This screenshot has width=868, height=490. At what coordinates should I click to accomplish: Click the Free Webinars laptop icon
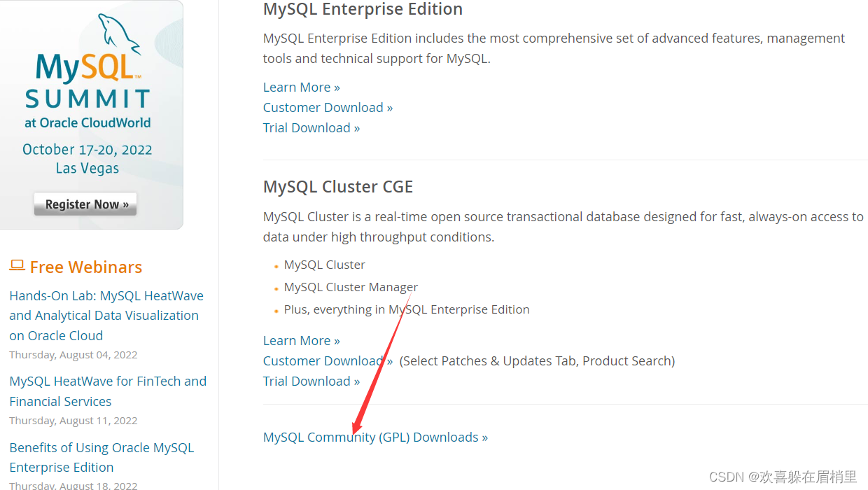coord(17,265)
